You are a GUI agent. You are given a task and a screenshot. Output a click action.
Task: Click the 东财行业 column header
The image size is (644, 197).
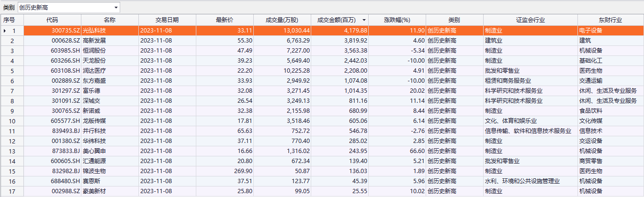[610, 20]
